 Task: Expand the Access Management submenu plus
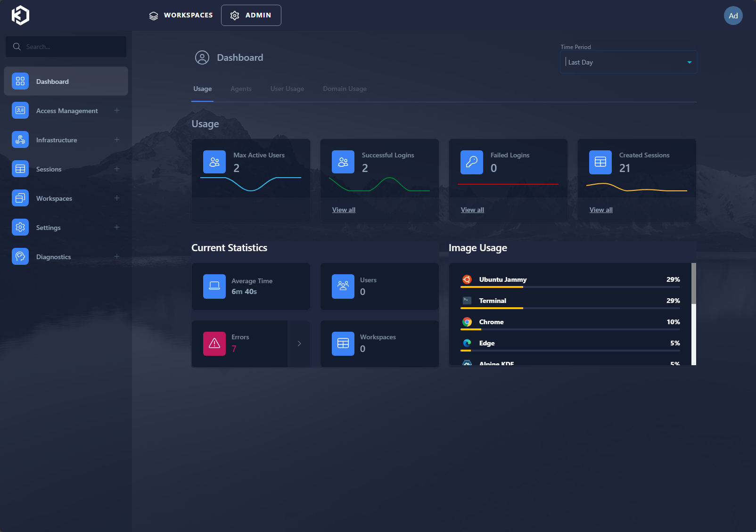pos(117,110)
